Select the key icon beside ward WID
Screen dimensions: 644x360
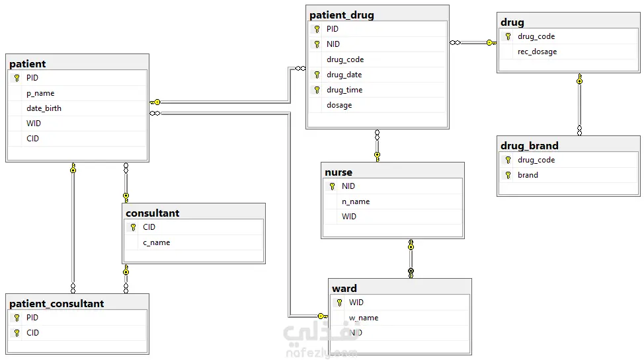(339, 303)
